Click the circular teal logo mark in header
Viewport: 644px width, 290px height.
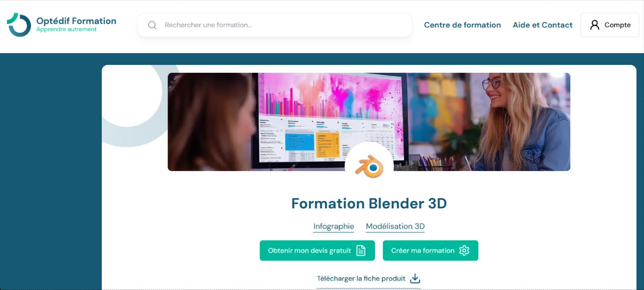(x=18, y=24)
